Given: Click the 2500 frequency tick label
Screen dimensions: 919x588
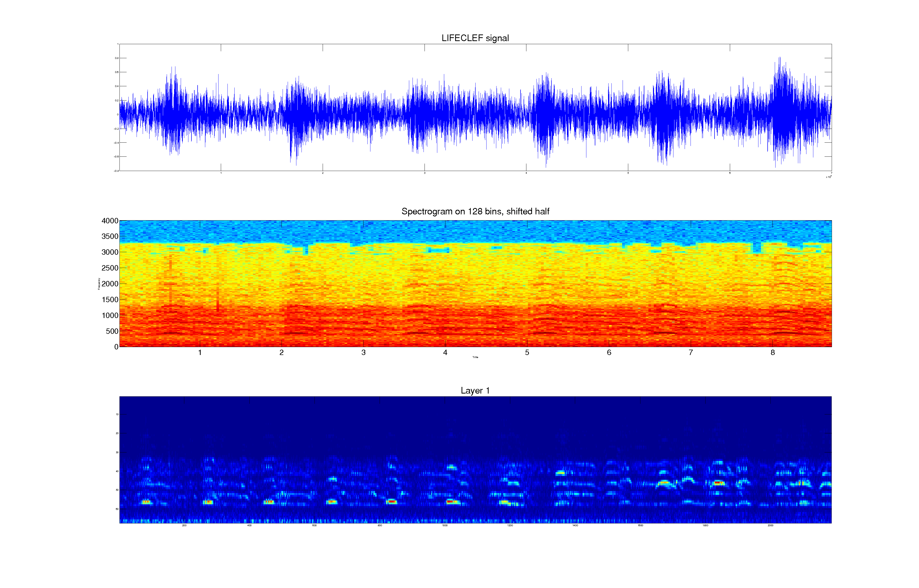Looking at the screenshot, I should tap(110, 268).
